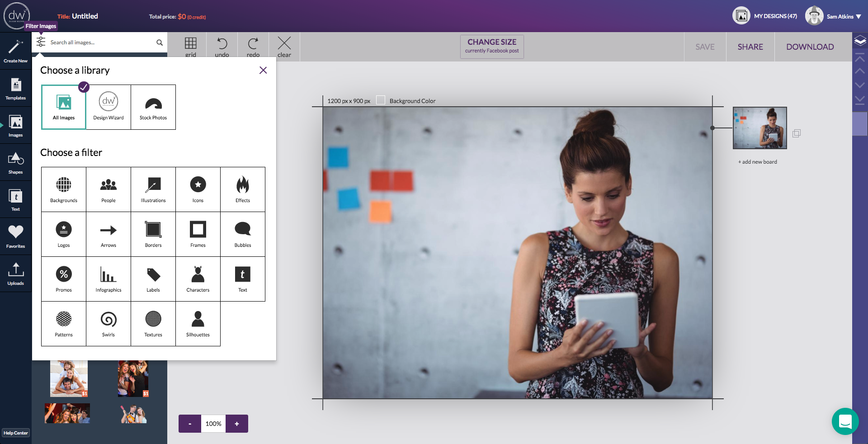Open the CHANGE SIZE selector

(492, 47)
